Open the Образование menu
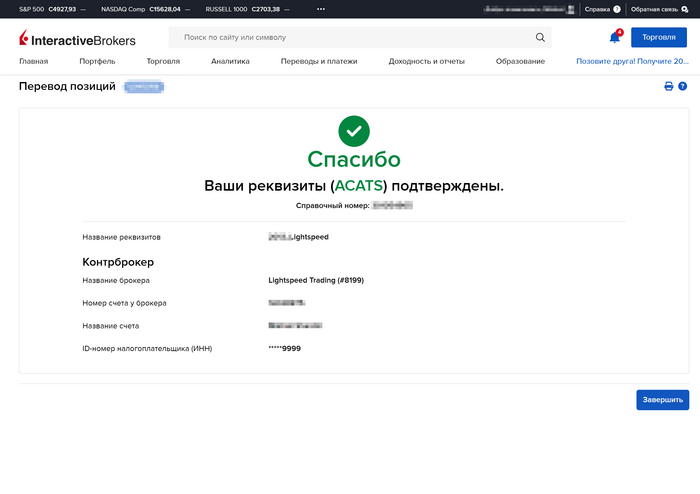Image resolution: width=700 pixels, height=494 pixels. (521, 61)
